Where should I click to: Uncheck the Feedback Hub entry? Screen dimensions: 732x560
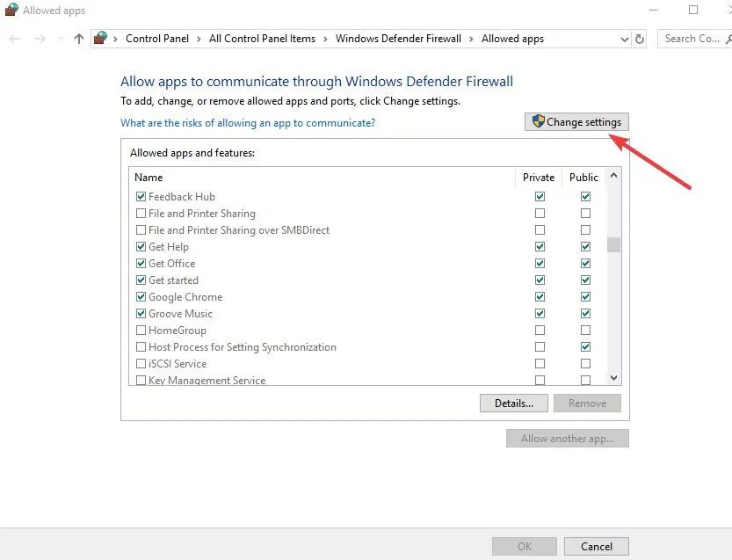141,196
